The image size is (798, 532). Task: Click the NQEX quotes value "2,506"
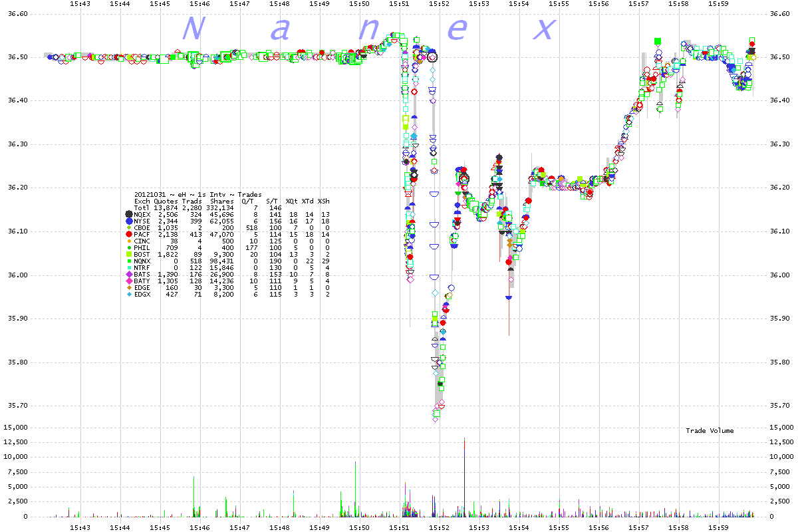click(x=168, y=214)
